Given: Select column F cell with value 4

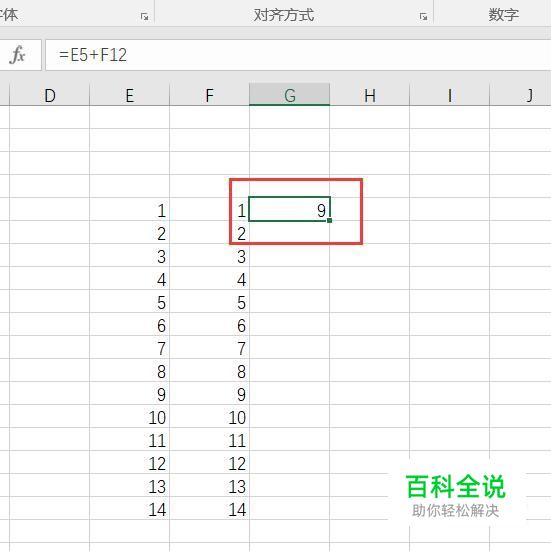Looking at the screenshot, I should pos(209,278).
